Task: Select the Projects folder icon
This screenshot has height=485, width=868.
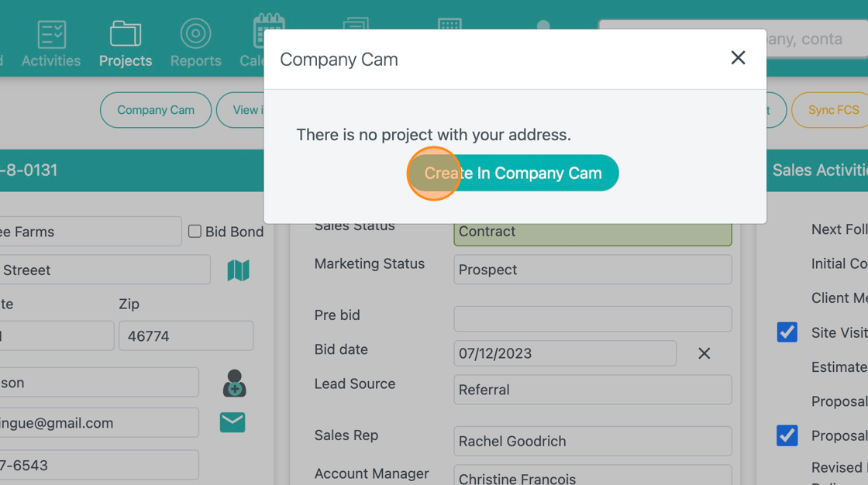Action: tap(125, 42)
